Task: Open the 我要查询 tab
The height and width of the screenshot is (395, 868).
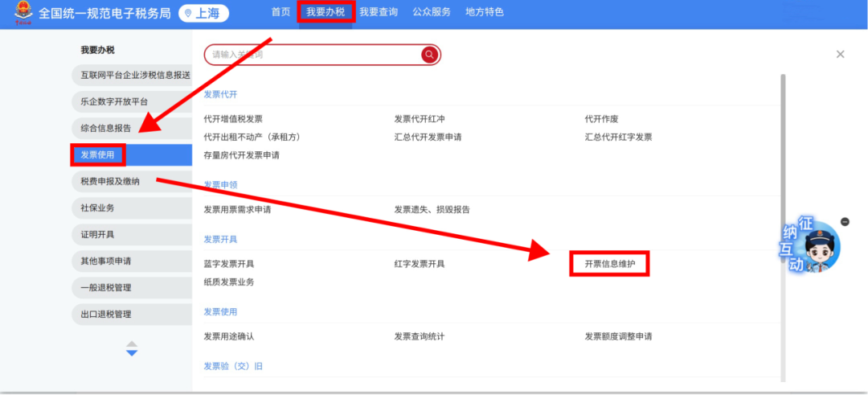Action: pyautogui.click(x=379, y=12)
